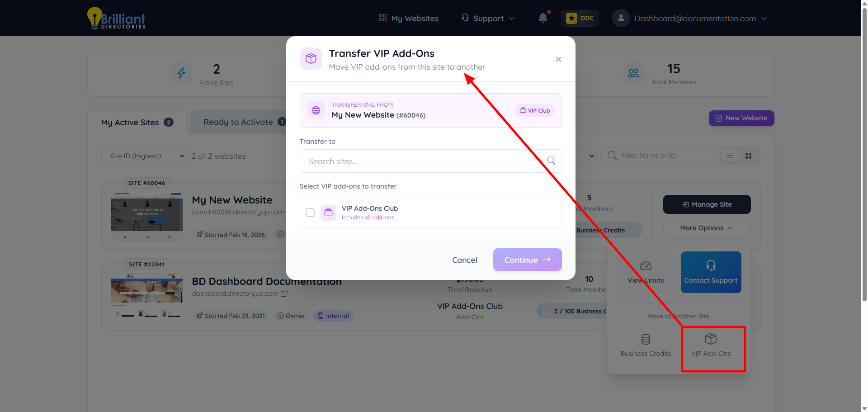
Task: Collapse the More Options menu
Action: (707, 228)
